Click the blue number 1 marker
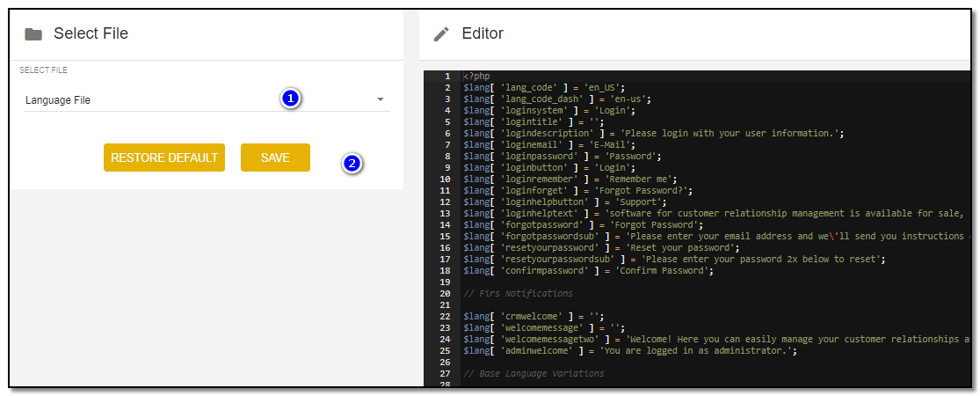980x396 pixels. 291,99
